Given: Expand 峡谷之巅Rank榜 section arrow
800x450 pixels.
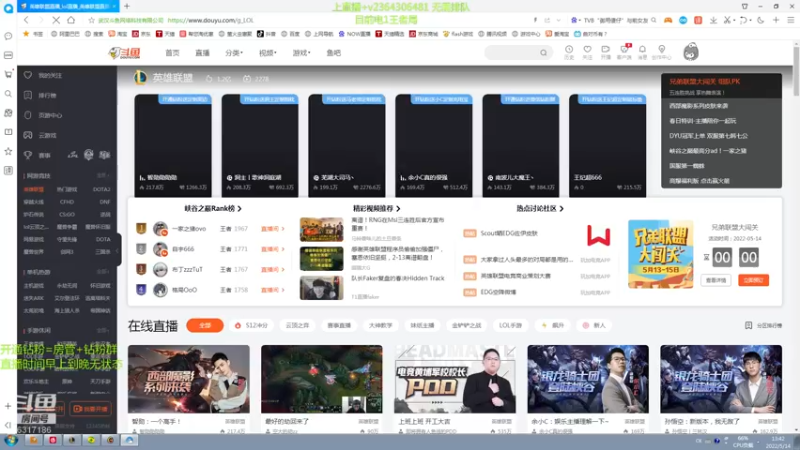Looking at the screenshot, I should pos(240,209).
